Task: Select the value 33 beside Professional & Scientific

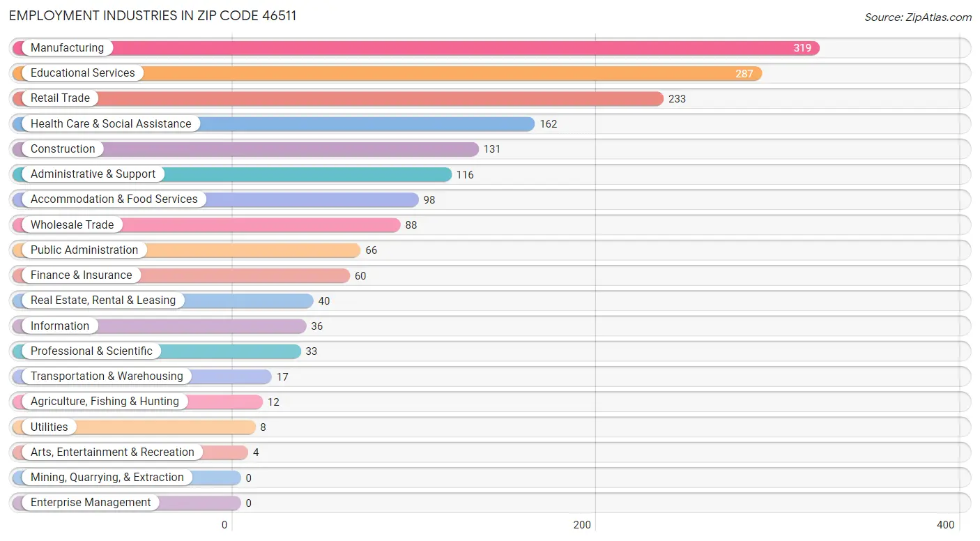Action: 312,351
